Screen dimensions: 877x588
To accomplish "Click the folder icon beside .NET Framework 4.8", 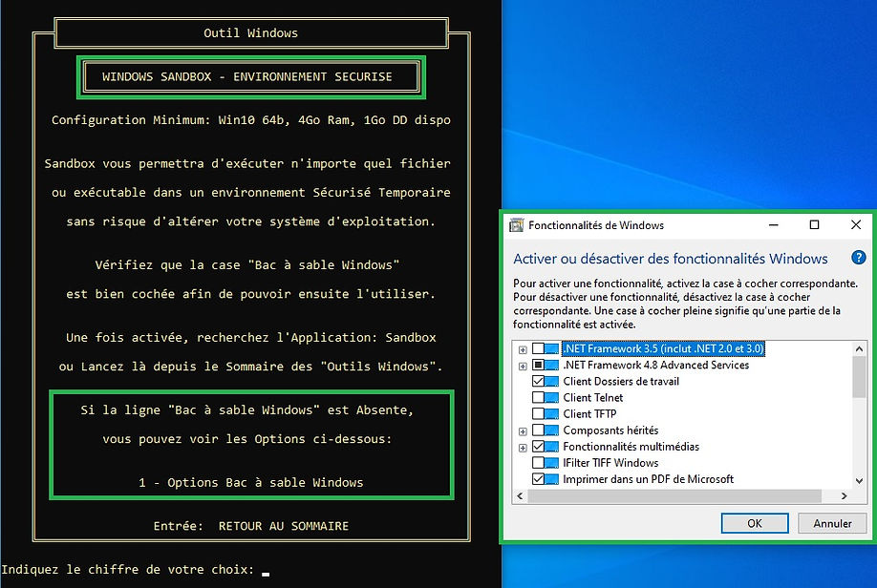I will 551,365.
